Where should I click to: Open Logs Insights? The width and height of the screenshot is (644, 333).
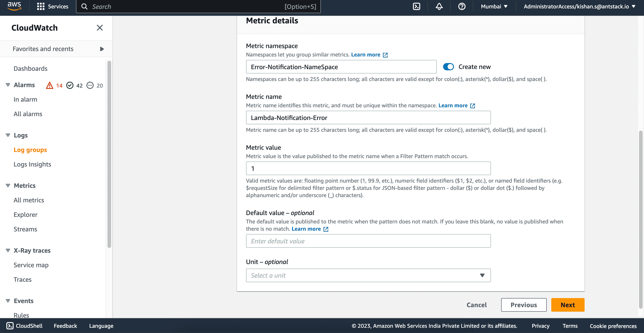point(32,164)
